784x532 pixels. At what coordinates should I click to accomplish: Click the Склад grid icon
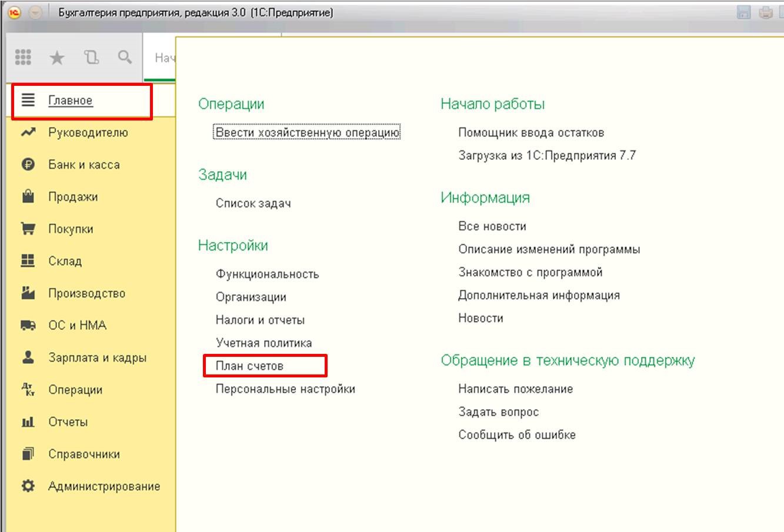tap(28, 260)
